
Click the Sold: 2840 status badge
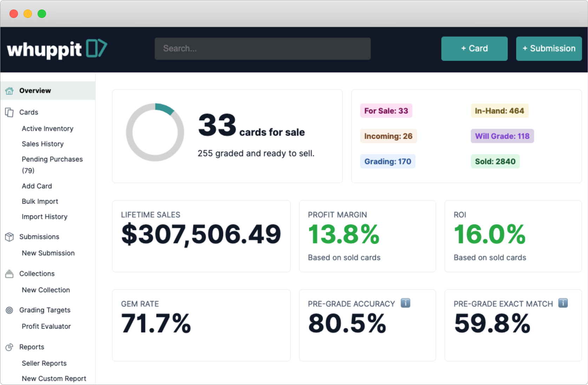(495, 161)
